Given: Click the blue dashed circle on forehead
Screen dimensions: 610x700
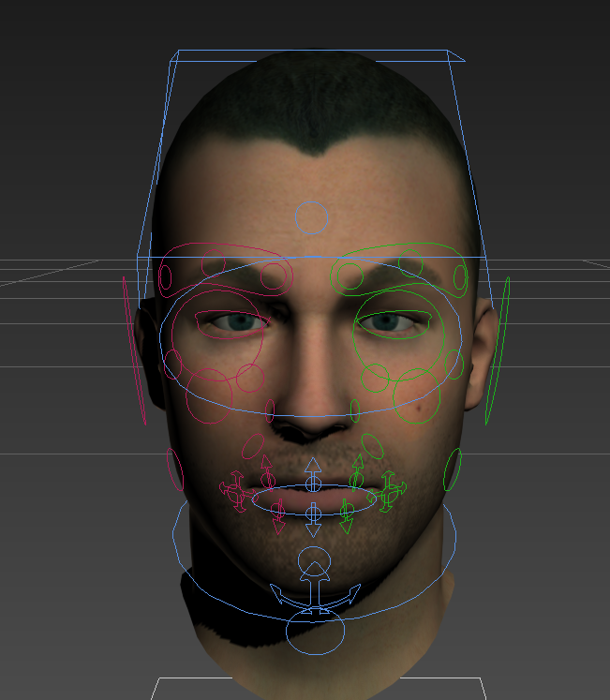Looking at the screenshot, I should click(x=312, y=216).
